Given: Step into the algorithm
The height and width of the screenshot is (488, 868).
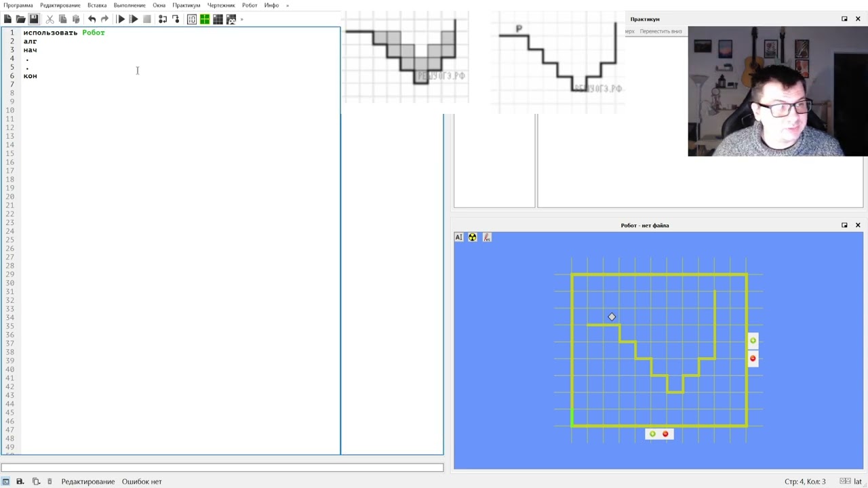Looking at the screenshot, I should 176,19.
